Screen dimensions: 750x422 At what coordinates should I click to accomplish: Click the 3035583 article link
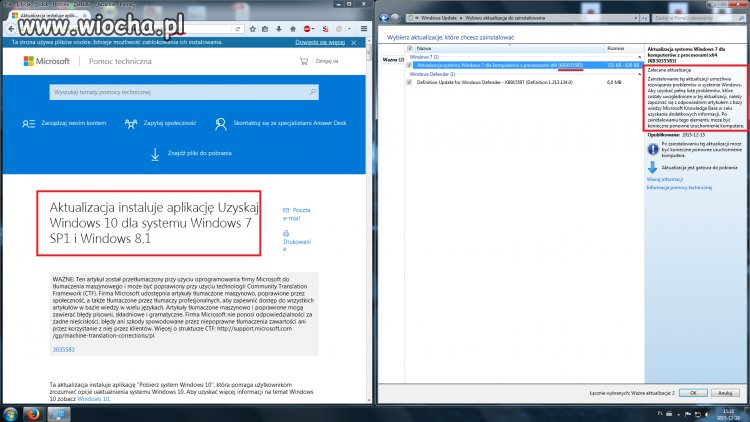(63, 350)
